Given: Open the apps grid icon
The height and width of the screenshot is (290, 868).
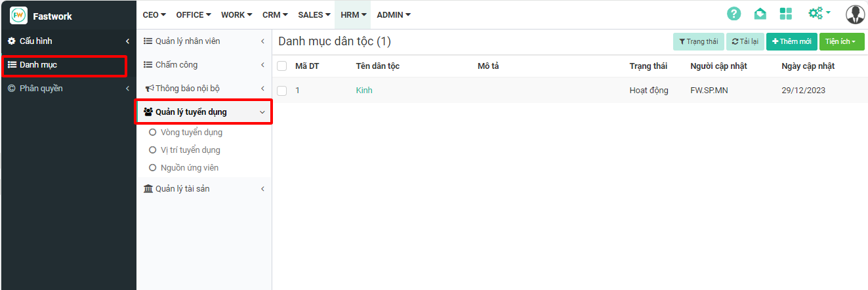Looking at the screenshot, I should [x=786, y=14].
